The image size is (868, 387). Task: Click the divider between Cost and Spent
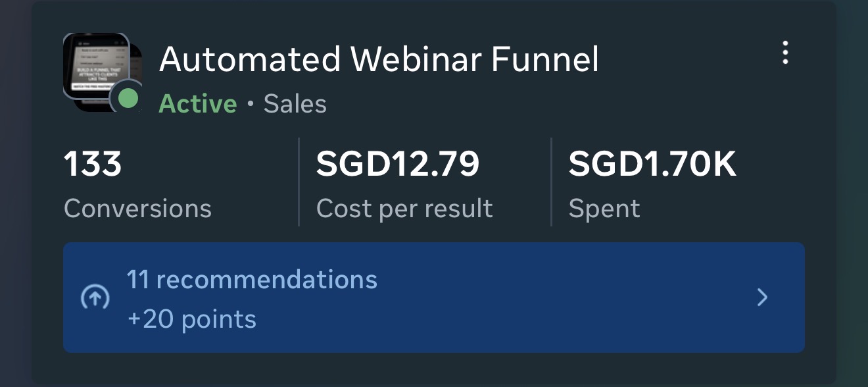point(551,182)
